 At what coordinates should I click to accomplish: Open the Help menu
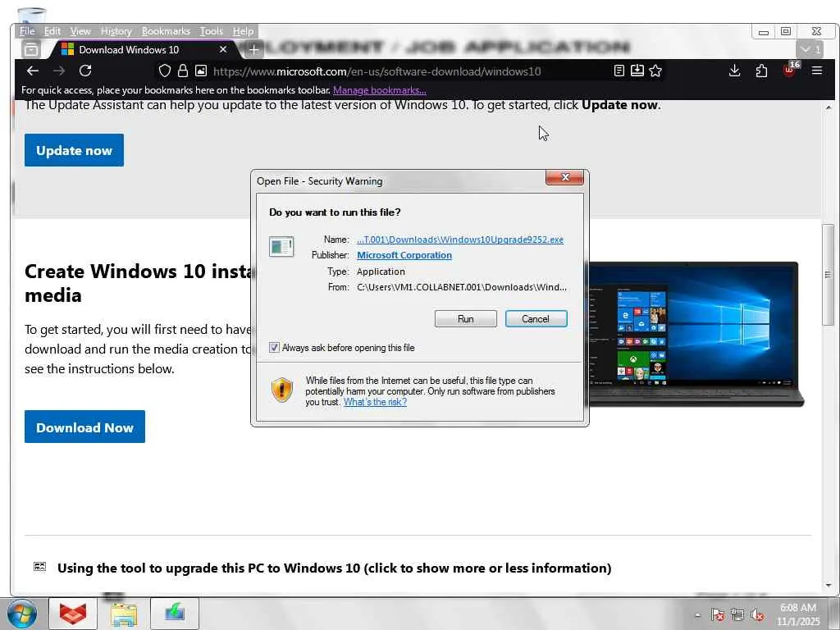(x=243, y=31)
